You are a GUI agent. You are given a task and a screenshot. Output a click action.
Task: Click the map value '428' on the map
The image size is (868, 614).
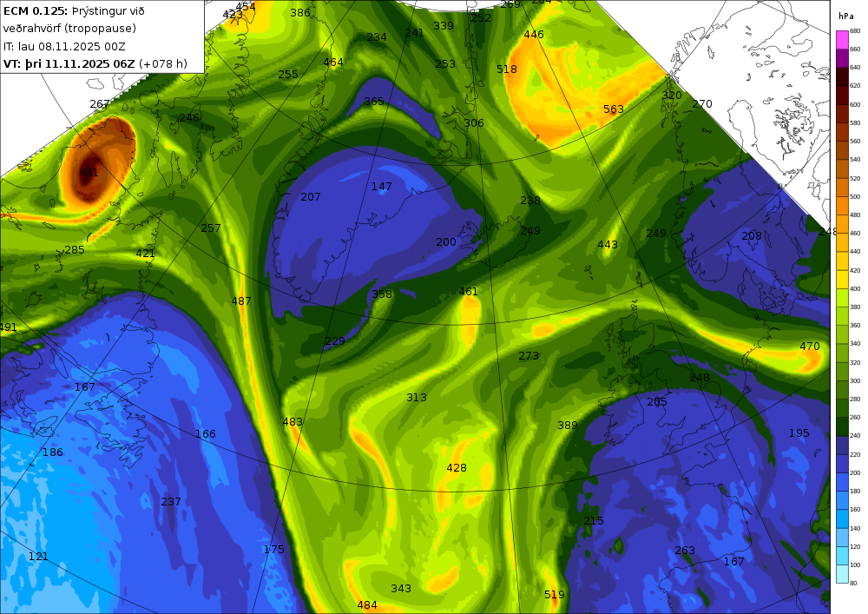coord(457,468)
